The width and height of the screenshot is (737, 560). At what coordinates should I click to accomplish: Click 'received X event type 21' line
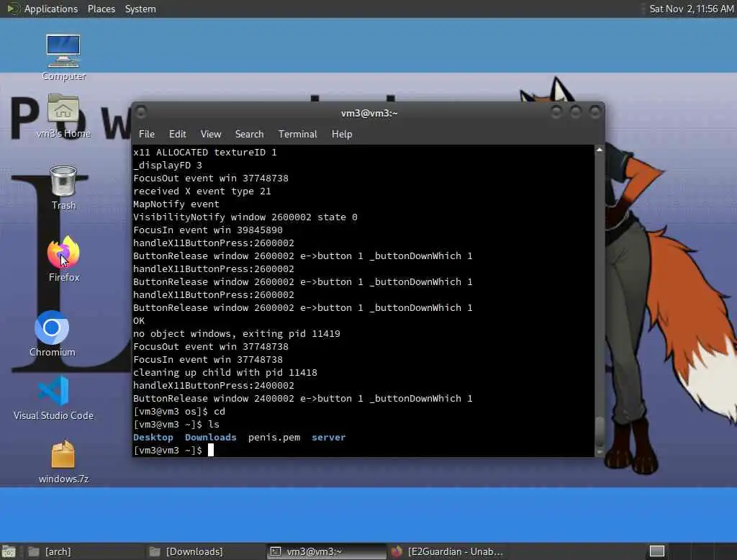pos(202,191)
